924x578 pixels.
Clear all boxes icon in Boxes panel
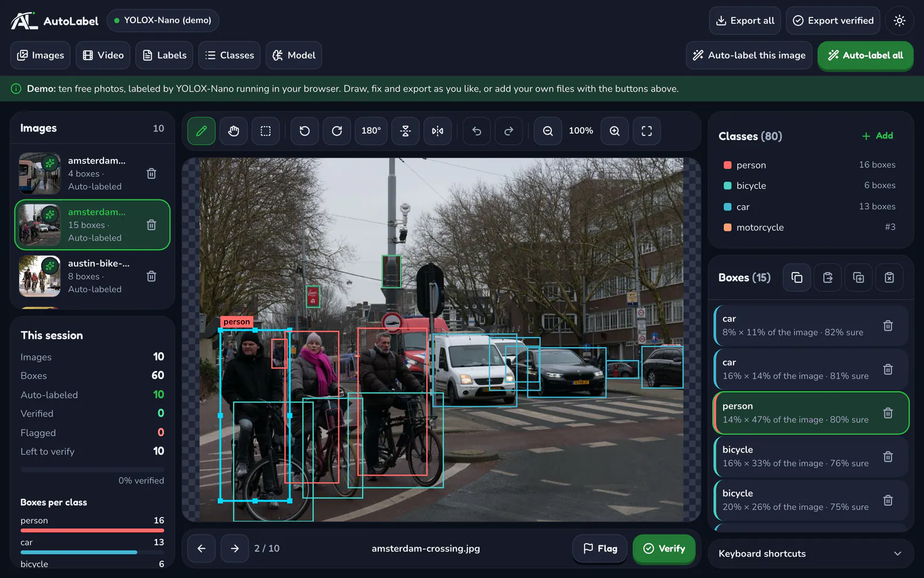889,277
